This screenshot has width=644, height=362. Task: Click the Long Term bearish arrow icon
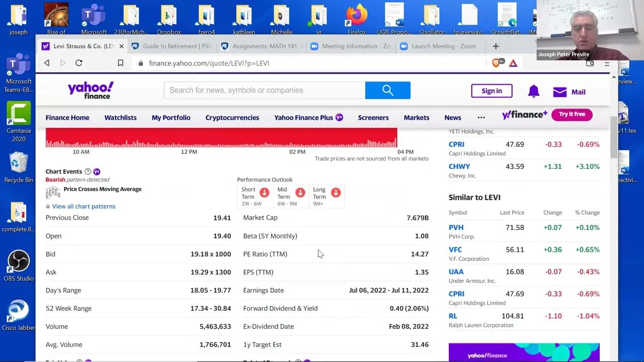coord(336,193)
